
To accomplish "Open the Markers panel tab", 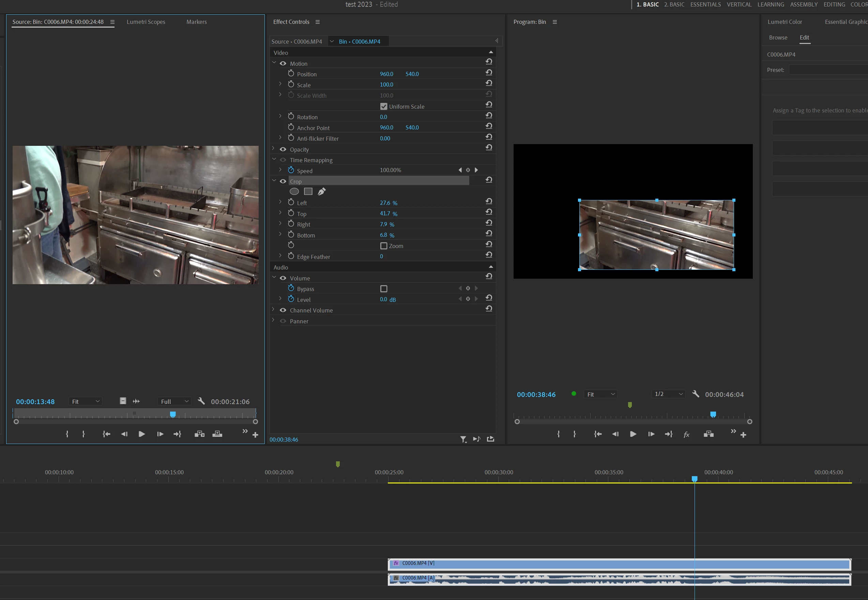I will [196, 22].
